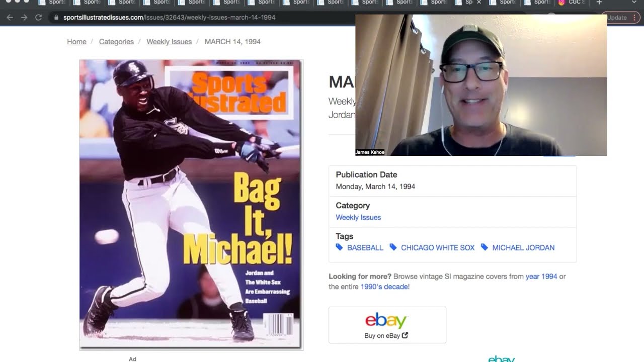Open a new tab with the plus icon
The width and height of the screenshot is (644, 362).
[599, 3]
